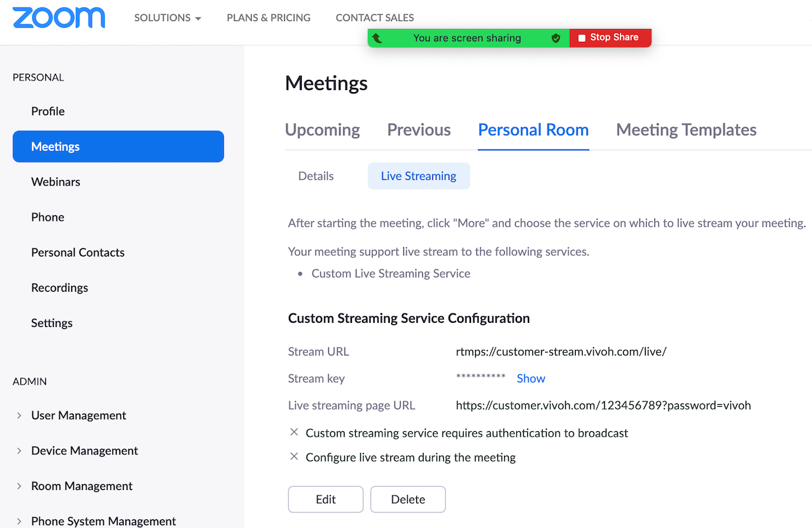This screenshot has height=528, width=812.
Task: Go to CONTACT SALES
Action: click(375, 18)
